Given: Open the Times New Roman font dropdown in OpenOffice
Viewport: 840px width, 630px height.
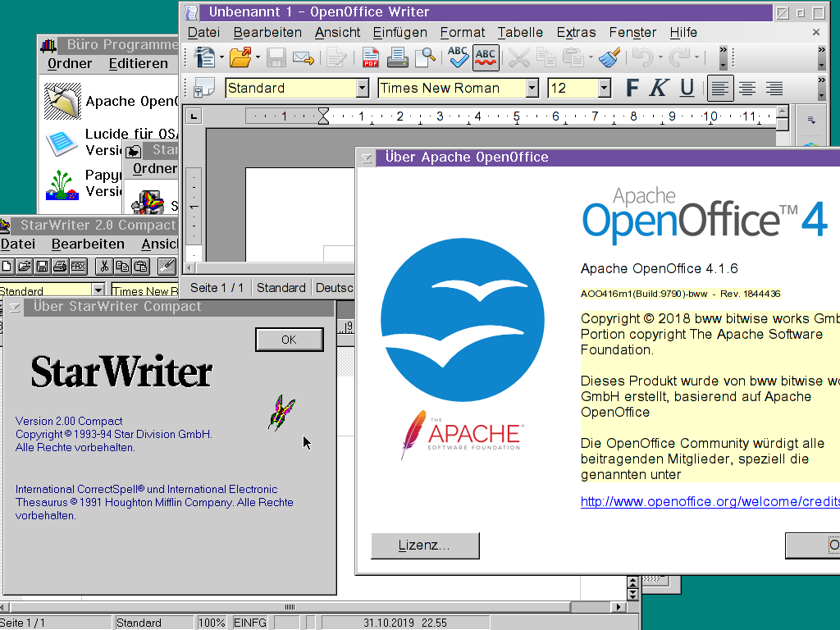Looking at the screenshot, I should [532, 88].
